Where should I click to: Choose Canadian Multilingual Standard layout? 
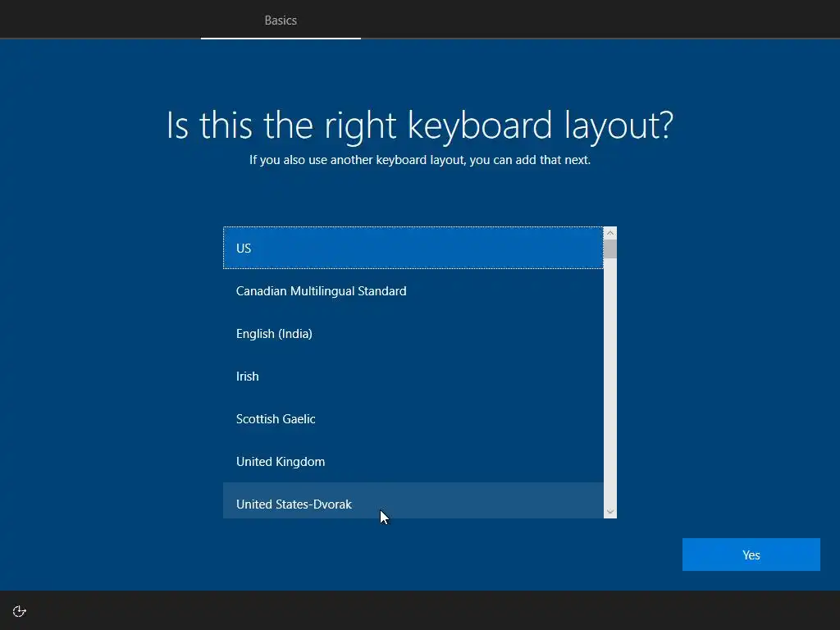[413, 291]
